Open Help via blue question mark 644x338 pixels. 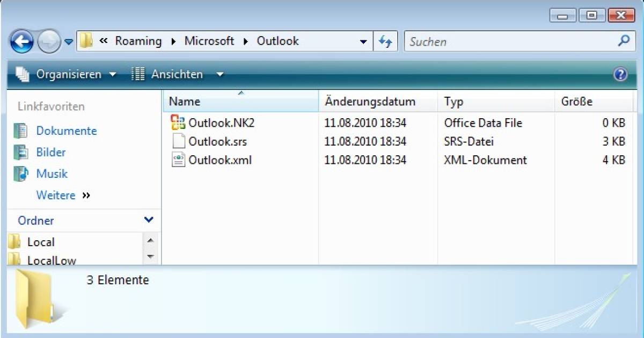coord(620,75)
